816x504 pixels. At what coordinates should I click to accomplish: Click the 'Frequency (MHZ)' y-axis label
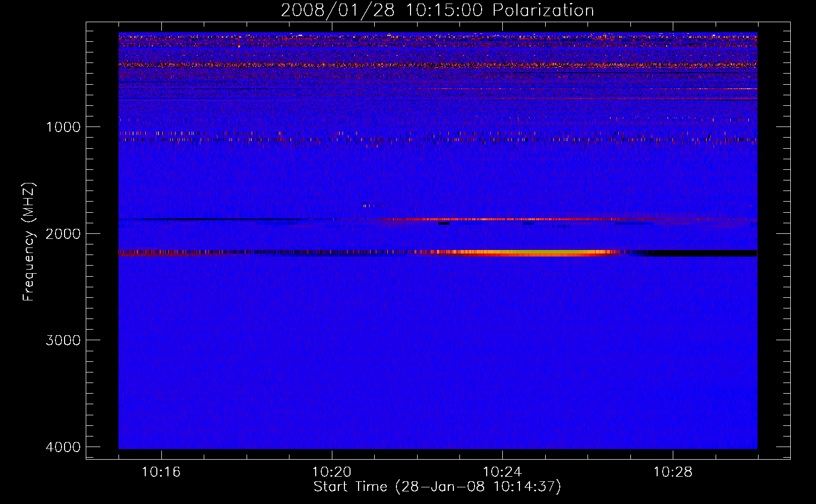(29, 242)
